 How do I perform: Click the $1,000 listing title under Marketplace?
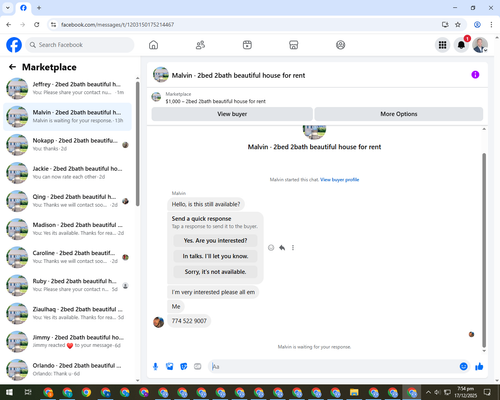(x=215, y=101)
